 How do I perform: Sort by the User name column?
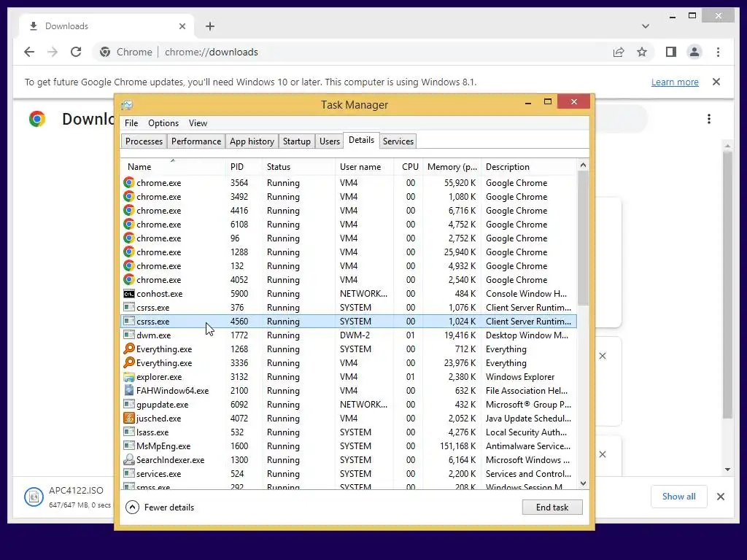(x=365, y=167)
